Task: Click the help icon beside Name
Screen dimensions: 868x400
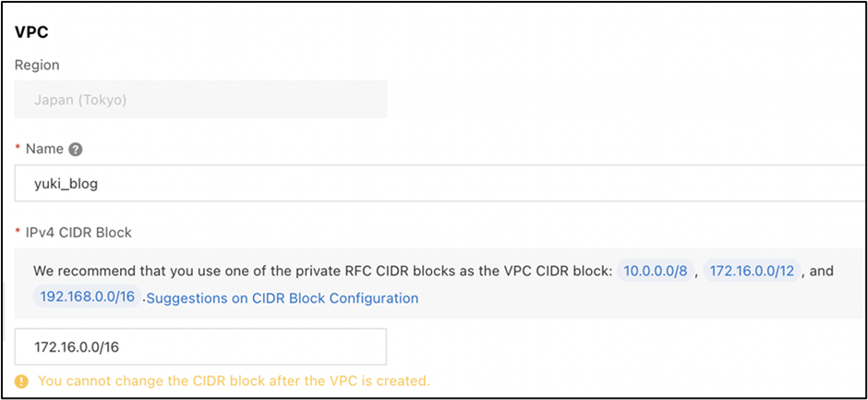Action: (x=76, y=149)
